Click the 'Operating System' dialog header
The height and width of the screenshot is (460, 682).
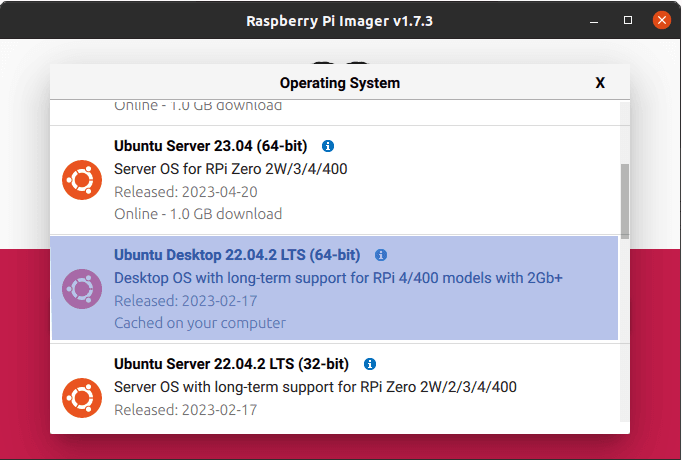coord(340,83)
